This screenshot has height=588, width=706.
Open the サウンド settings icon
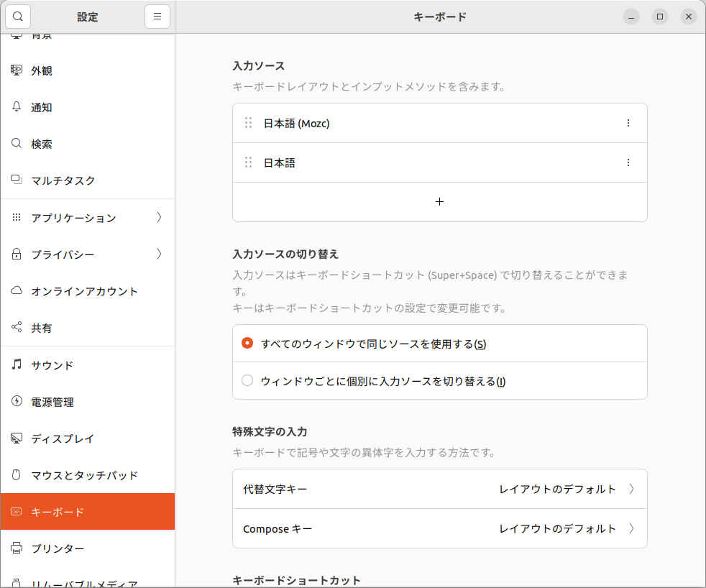tap(17, 365)
